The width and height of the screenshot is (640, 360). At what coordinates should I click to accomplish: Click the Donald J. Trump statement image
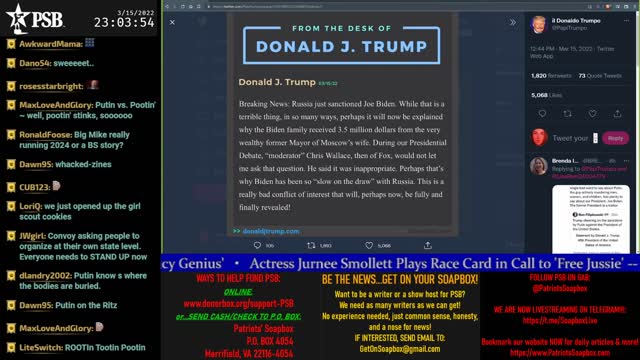tap(342, 124)
